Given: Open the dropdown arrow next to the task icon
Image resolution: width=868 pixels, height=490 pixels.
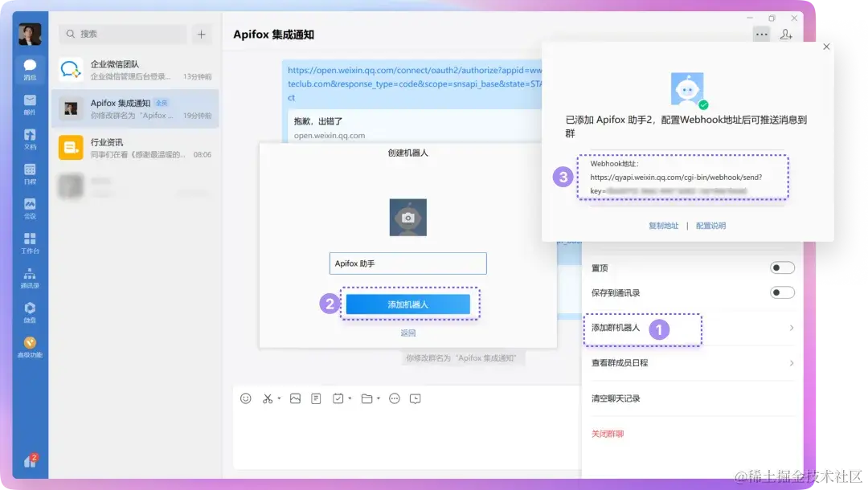Looking at the screenshot, I should (350, 398).
